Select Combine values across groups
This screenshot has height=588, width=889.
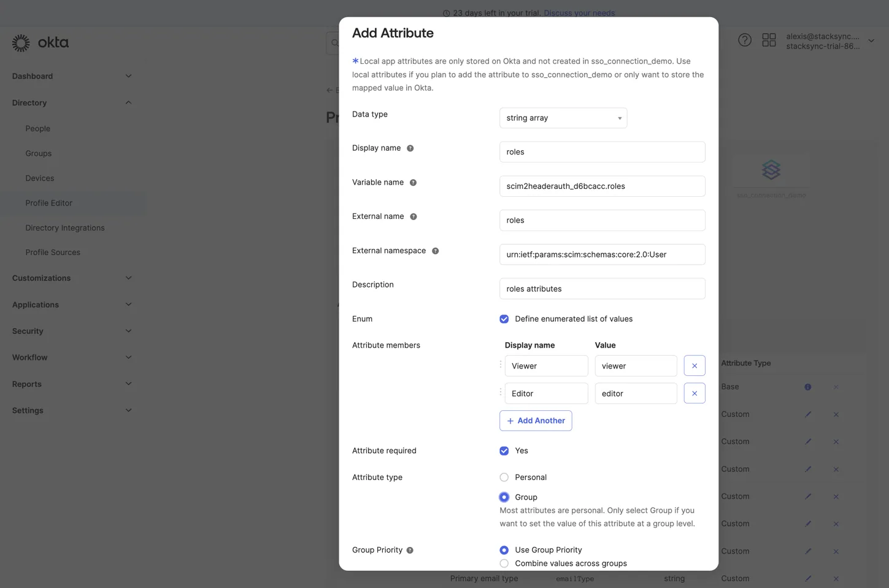click(504, 563)
